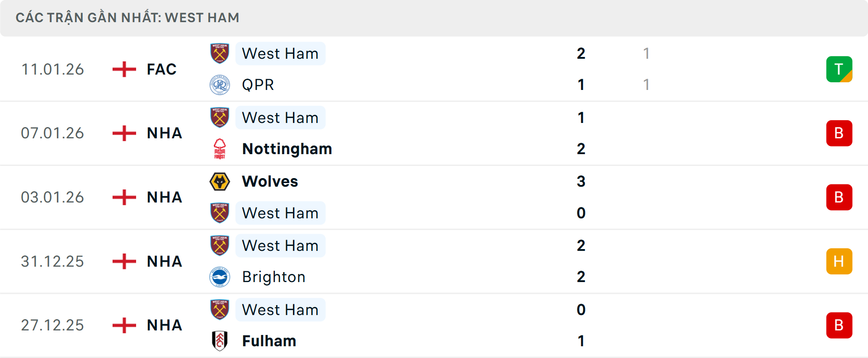
Task: Click the England flag next to FAC
Action: 123,69
